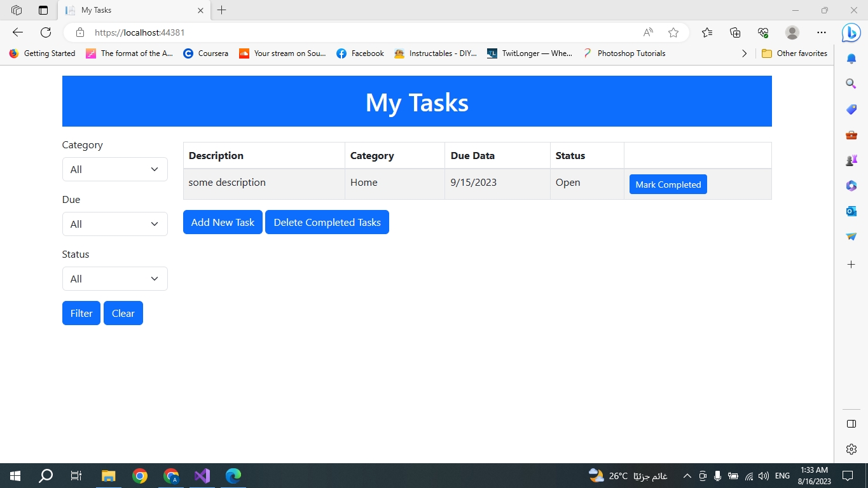Image resolution: width=868 pixels, height=488 pixels.
Task: Launch Visual Studio from the taskbar
Action: click(x=202, y=475)
